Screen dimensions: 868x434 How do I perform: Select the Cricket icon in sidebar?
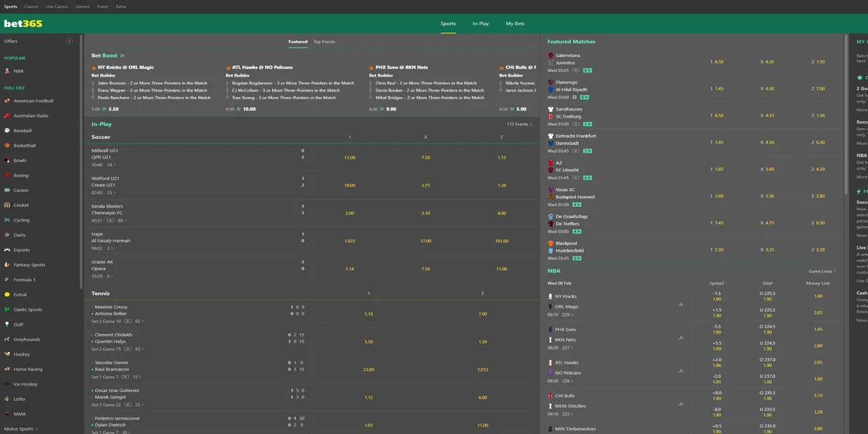point(7,205)
